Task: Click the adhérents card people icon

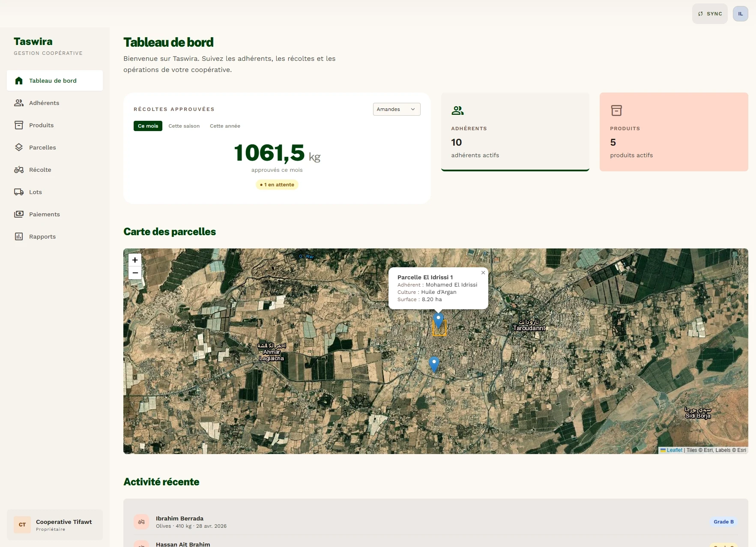Action: [457, 111]
